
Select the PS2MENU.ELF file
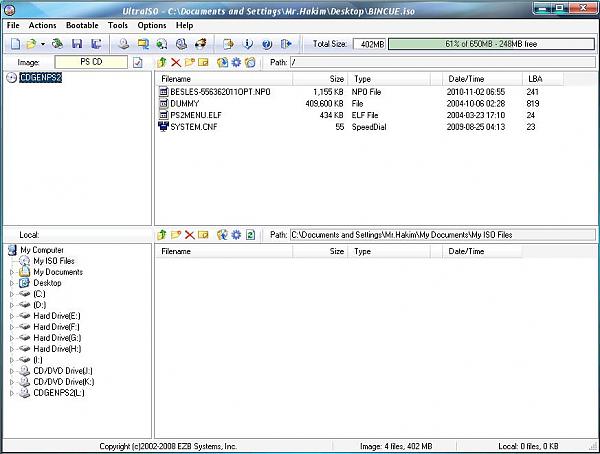[x=196, y=115]
